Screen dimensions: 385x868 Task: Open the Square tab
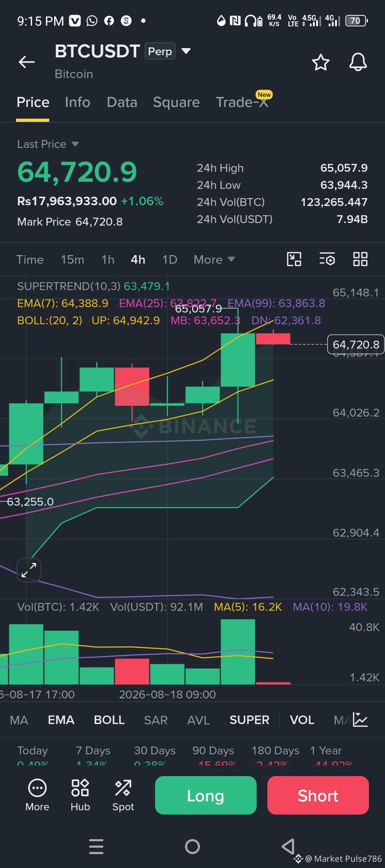[x=176, y=102]
